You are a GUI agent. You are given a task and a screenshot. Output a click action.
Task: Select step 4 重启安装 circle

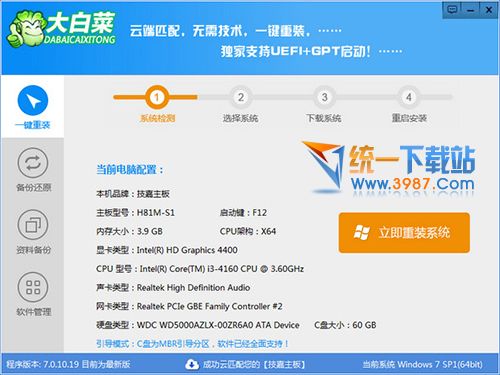409,97
